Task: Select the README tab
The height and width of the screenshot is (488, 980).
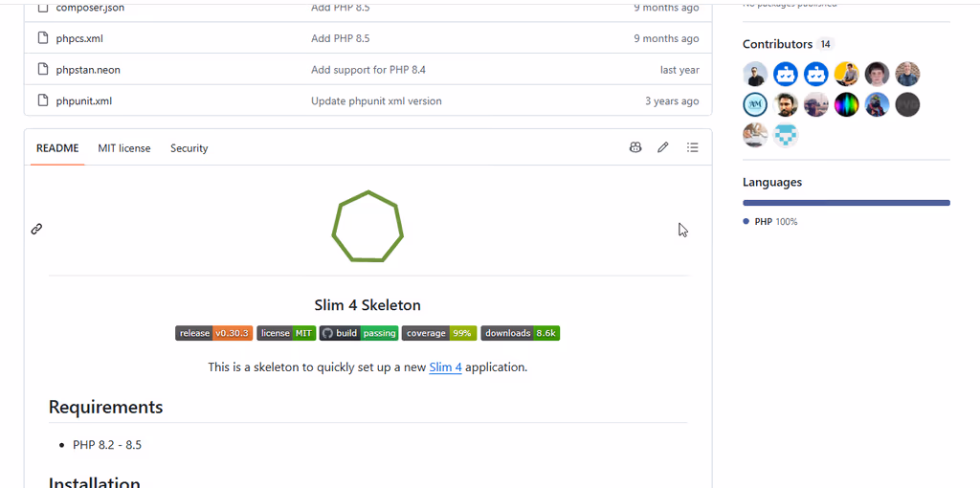Action: (x=57, y=148)
